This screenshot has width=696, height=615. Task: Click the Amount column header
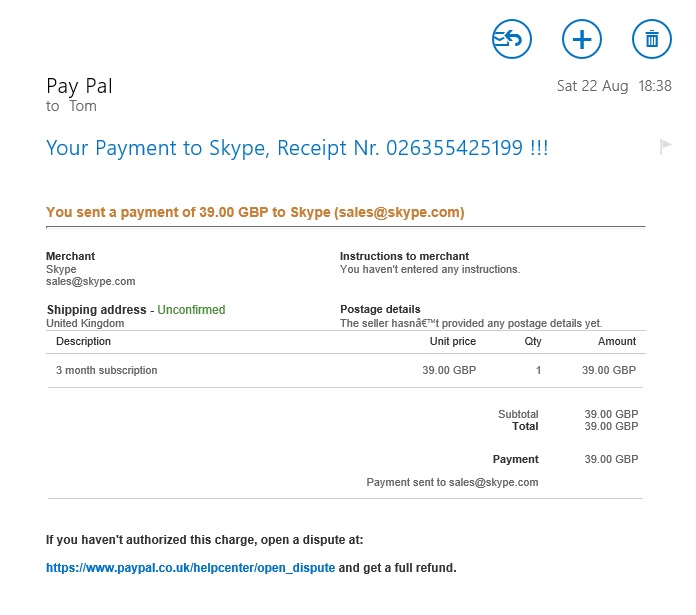pos(617,341)
